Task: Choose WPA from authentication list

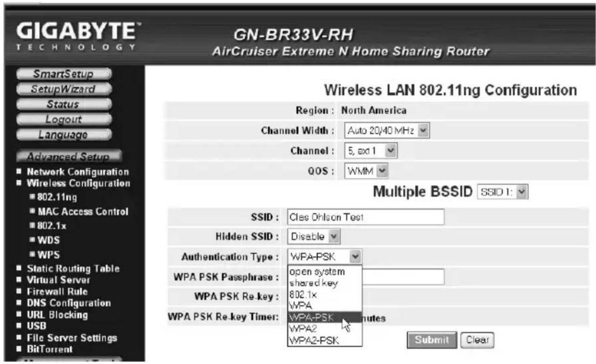Action: 324,305
